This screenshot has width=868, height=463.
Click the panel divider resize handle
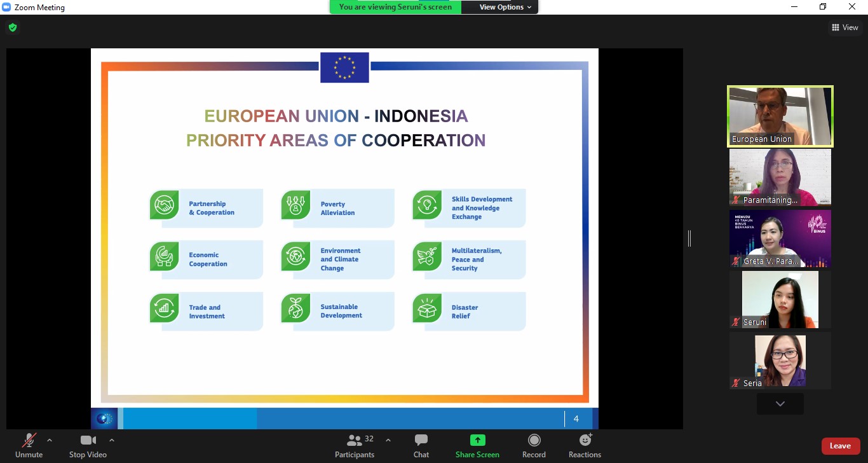pos(689,238)
